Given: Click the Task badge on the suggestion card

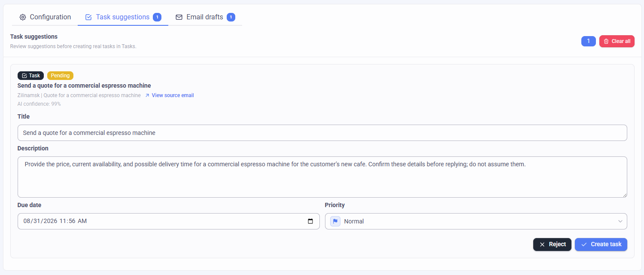Looking at the screenshot, I should (30, 76).
